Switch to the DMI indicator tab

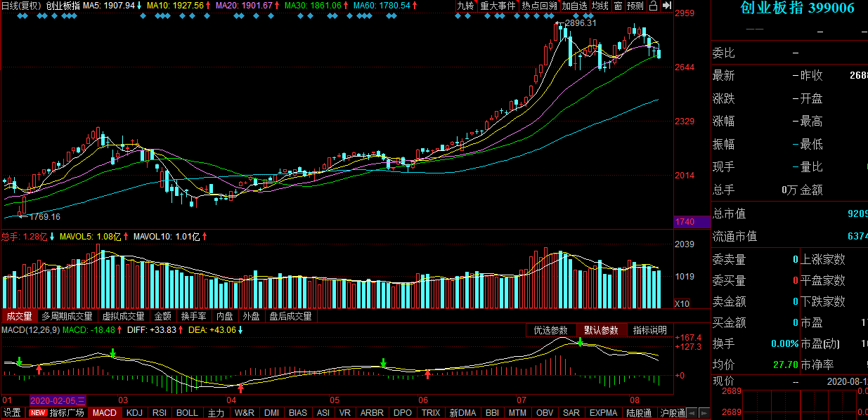(x=271, y=413)
